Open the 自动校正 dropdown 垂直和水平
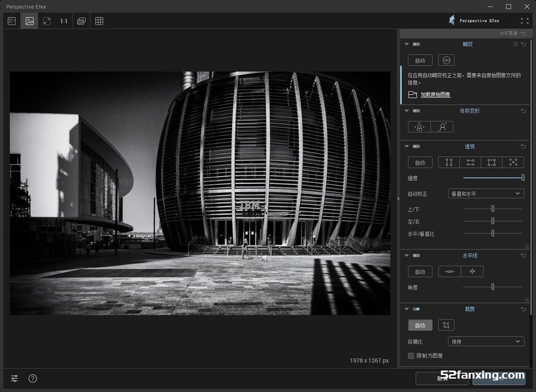 tap(486, 194)
